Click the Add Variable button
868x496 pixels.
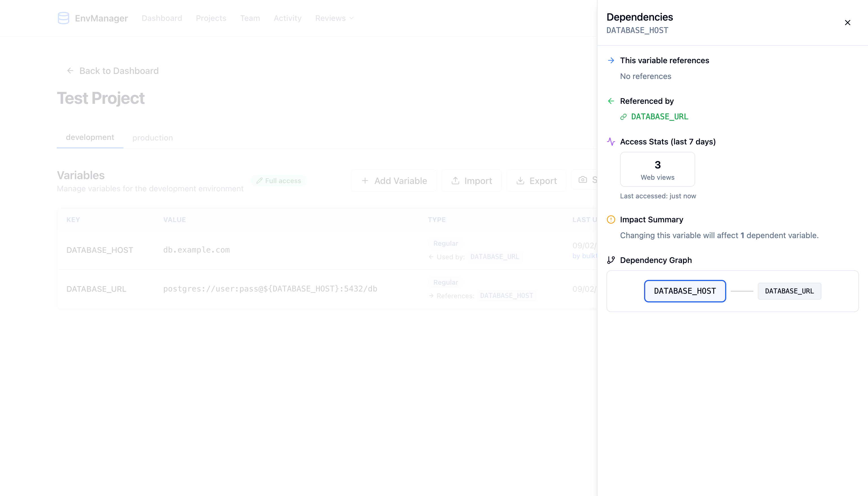click(x=393, y=180)
